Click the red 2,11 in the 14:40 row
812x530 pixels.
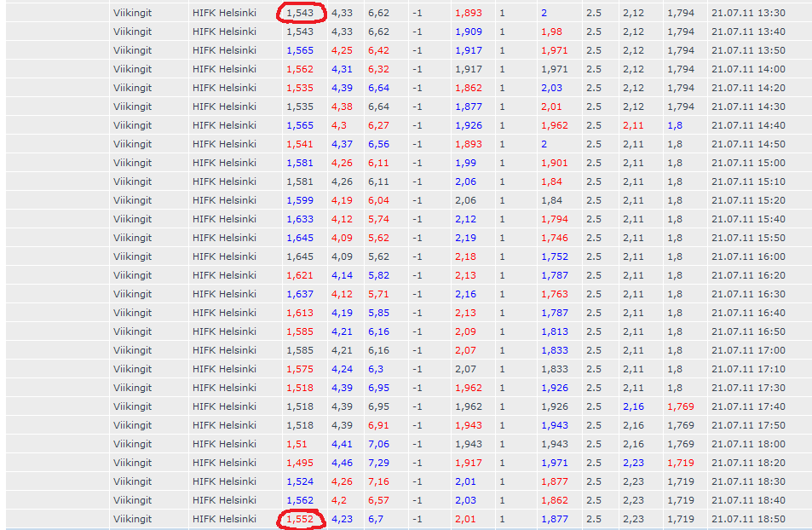(x=633, y=125)
